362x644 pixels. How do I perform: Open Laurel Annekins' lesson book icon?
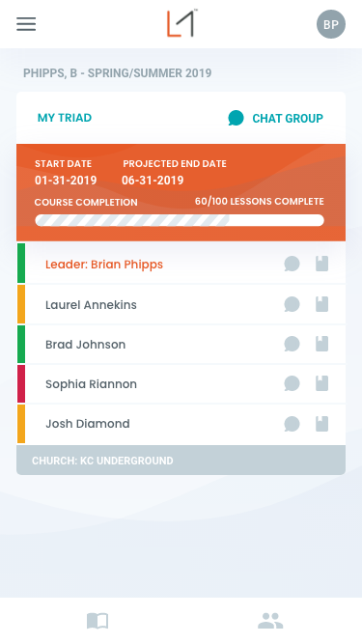click(321, 305)
